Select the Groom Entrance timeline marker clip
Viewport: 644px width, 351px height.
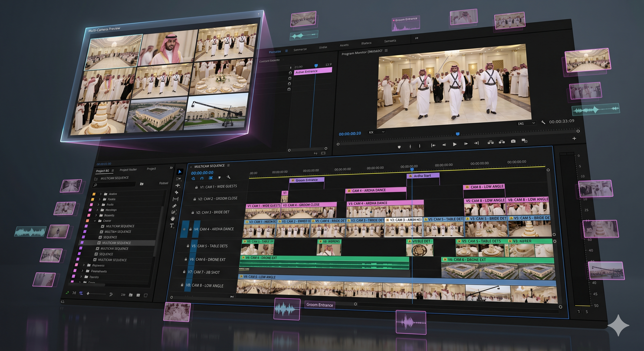307,180
